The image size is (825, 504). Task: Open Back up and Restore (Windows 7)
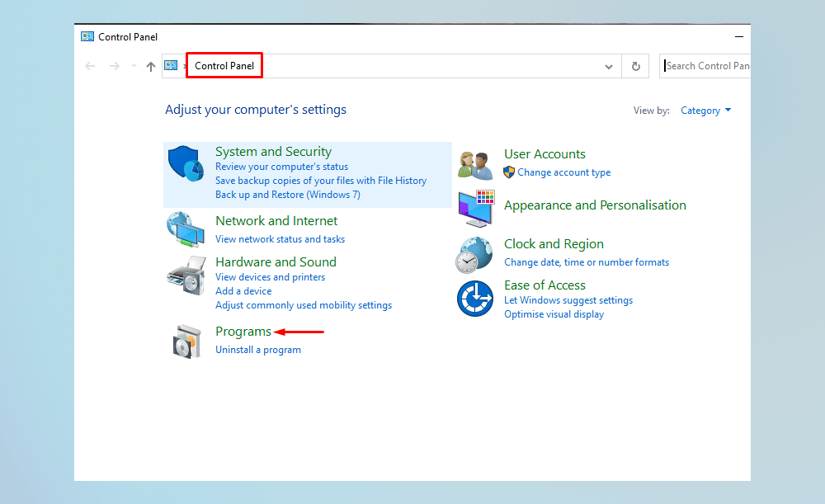(288, 195)
